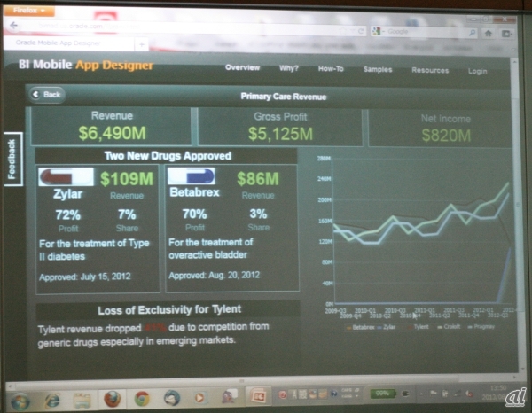The height and width of the screenshot is (413, 532).
Task: Toggle Zylar series in chart legend
Action: (387, 327)
